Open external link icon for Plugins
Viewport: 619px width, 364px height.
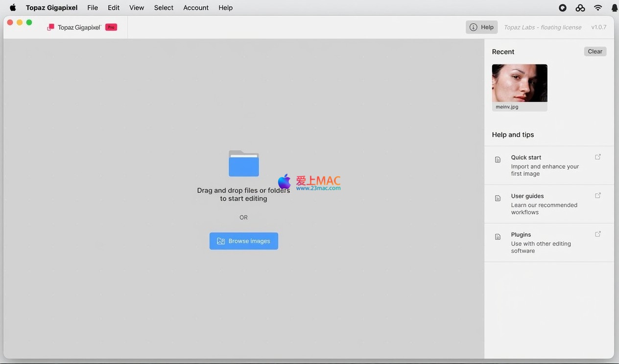tap(598, 234)
